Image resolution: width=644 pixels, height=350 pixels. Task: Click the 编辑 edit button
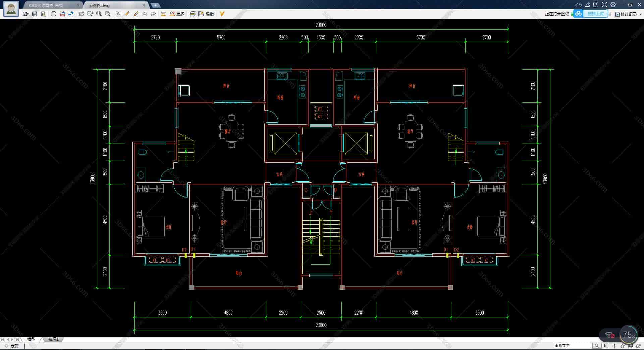[206, 14]
